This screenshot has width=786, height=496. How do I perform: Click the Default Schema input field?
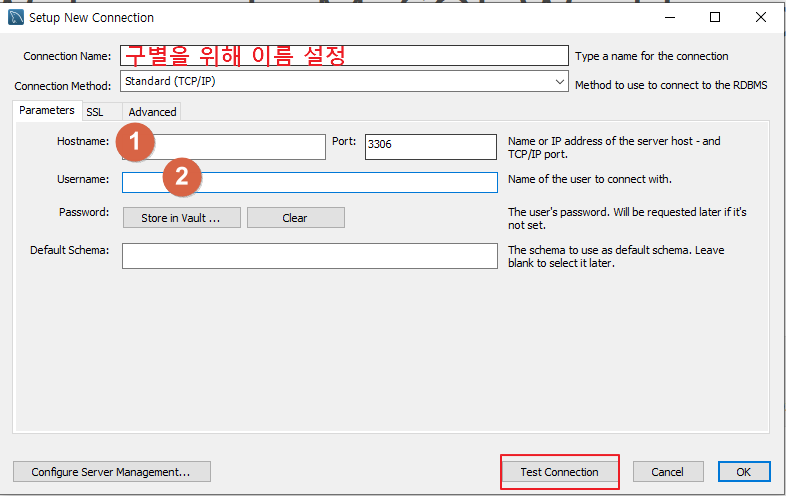point(310,256)
